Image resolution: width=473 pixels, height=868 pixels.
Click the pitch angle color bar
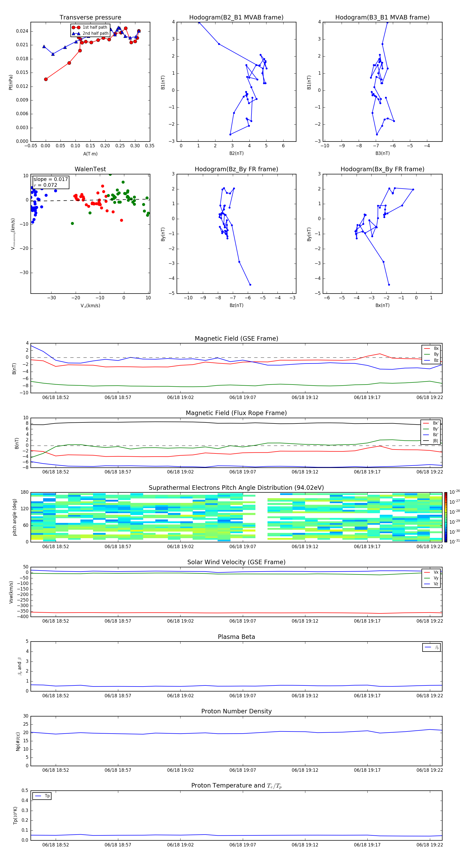click(446, 517)
